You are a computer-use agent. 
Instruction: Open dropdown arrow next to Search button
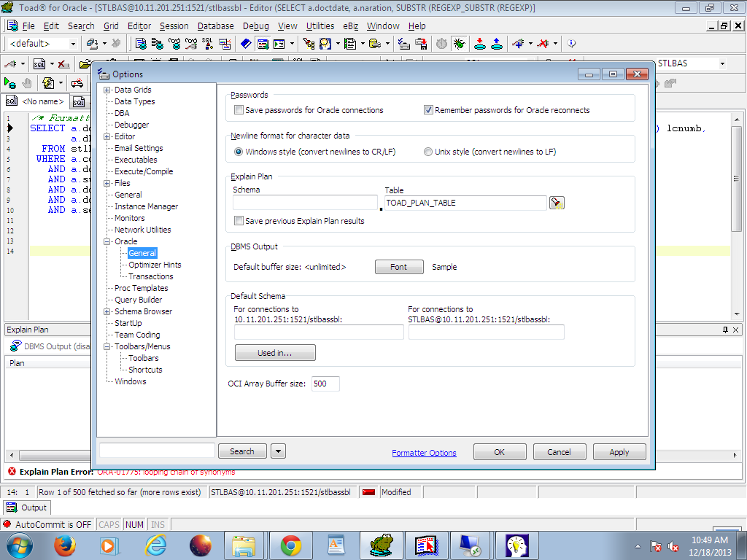tap(278, 451)
